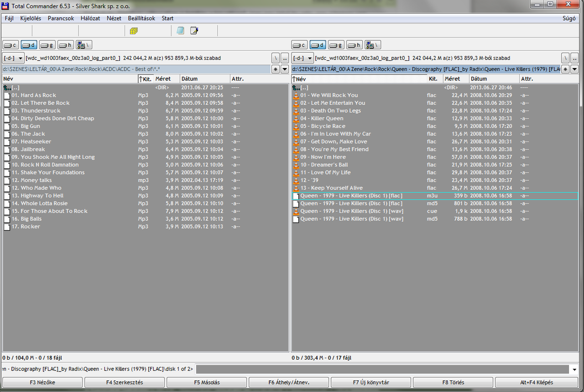Open the blank notepad toolbar icon
The image size is (584, 392).
(180, 31)
